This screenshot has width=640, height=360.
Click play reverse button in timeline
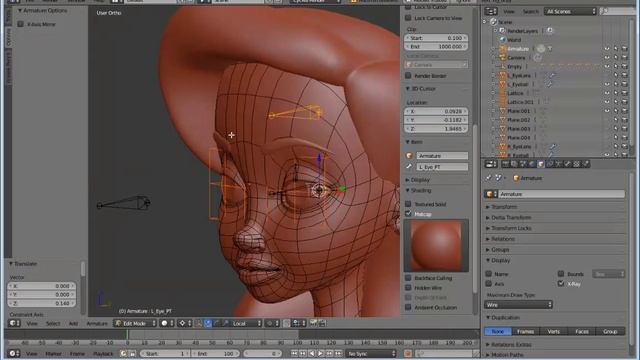[x=312, y=353]
